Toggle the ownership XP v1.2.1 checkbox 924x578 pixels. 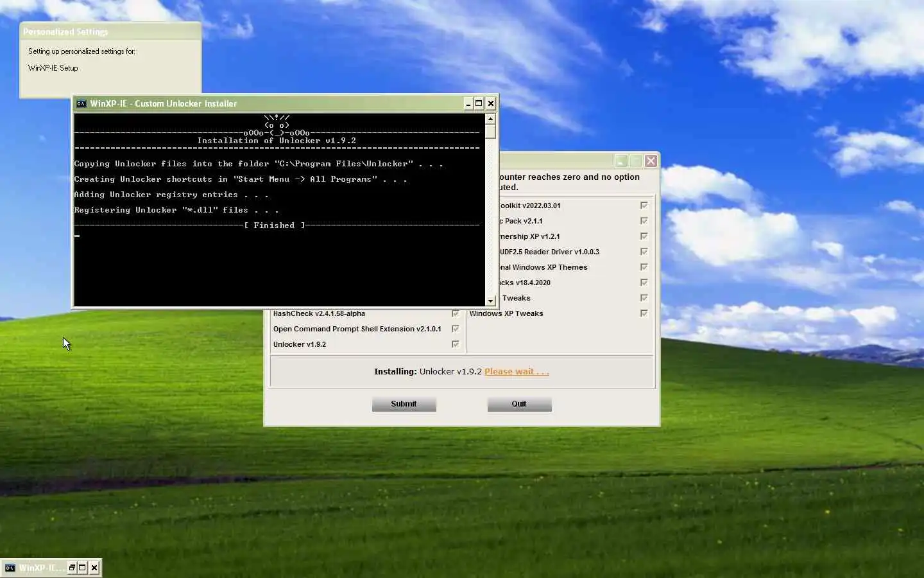pyautogui.click(x=644, y=236)
